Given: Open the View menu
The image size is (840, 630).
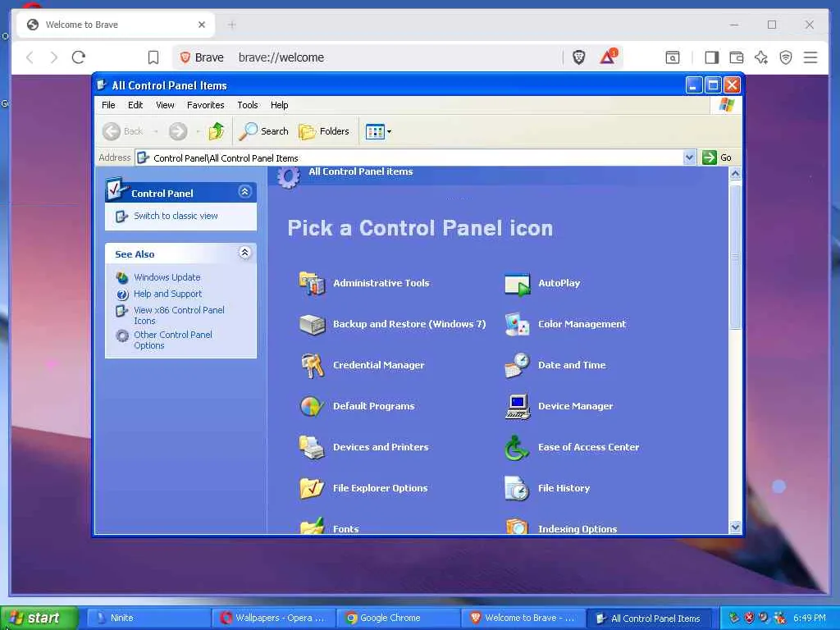Looking at the screenshot, I should coord(165,105).
